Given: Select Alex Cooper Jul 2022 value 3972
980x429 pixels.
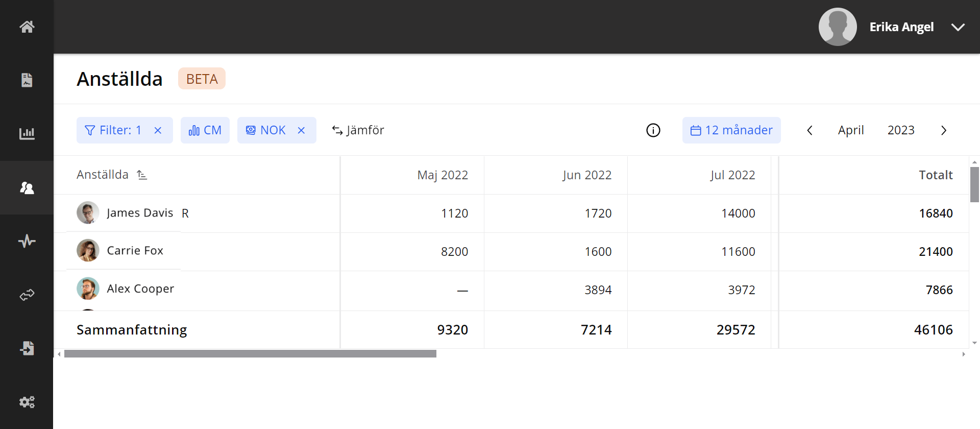Looking at the screenshot, I should click(741, 290).
